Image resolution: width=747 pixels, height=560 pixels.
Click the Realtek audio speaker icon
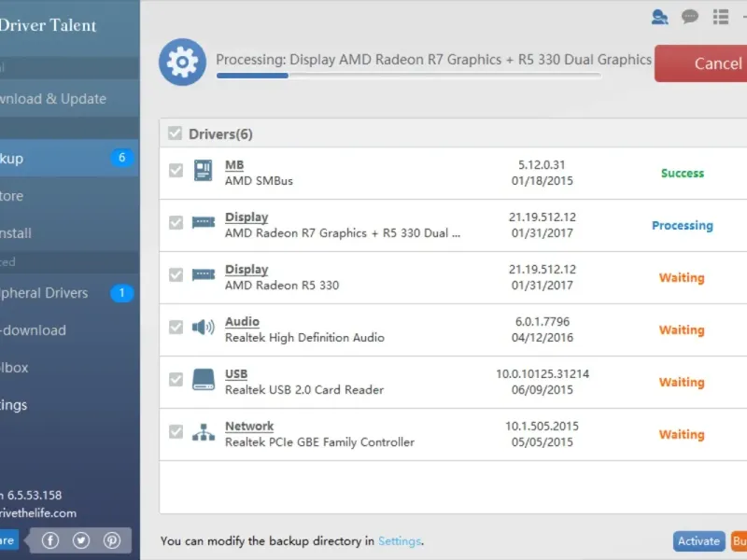coord(203,328)
